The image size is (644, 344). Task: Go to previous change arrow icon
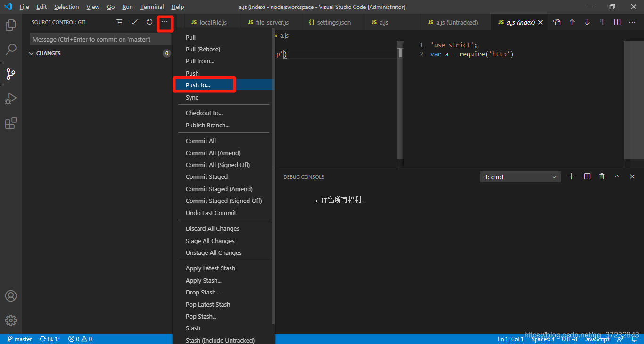[572, 22]
